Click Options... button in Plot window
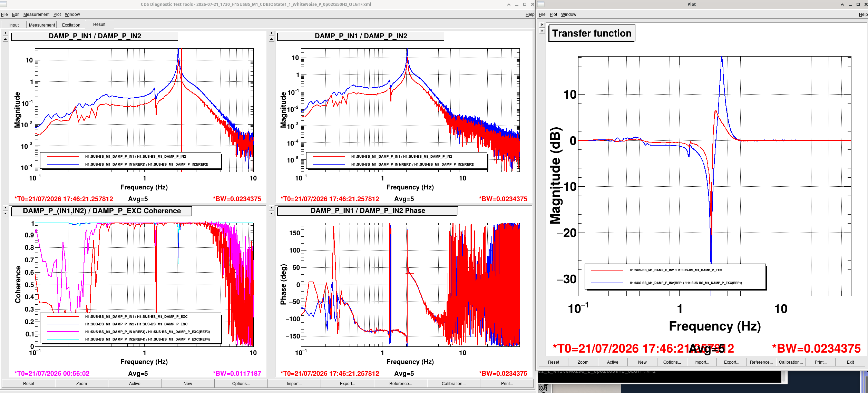 [672, 362]
